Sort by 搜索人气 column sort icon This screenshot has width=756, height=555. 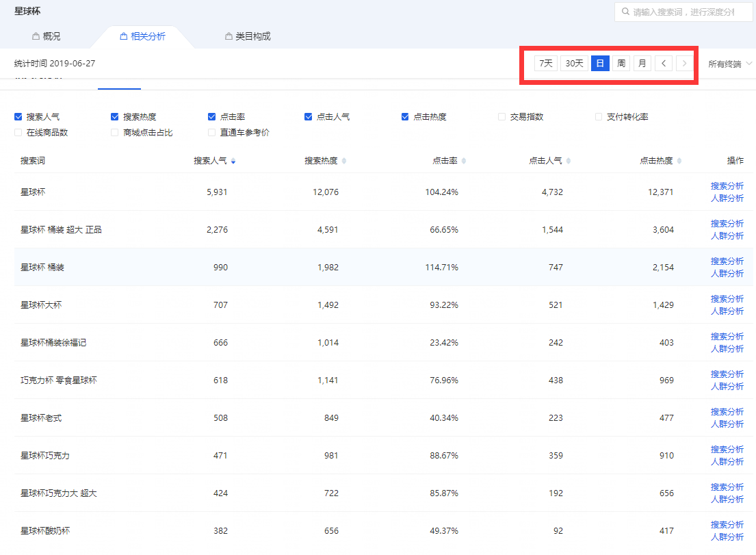tap(233, 162)
